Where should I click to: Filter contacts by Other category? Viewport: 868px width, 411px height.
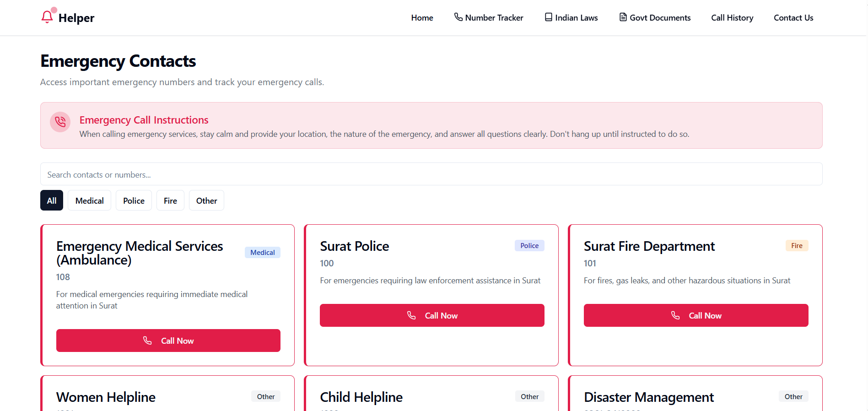pyautogui.click(x=206, y=200)
